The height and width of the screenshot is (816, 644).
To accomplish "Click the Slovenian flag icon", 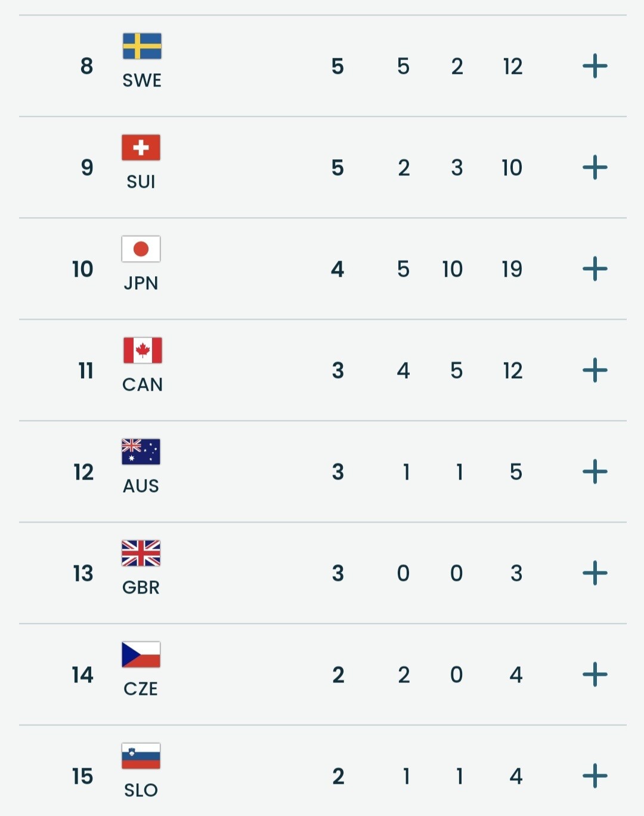I will tap(141, 756).
